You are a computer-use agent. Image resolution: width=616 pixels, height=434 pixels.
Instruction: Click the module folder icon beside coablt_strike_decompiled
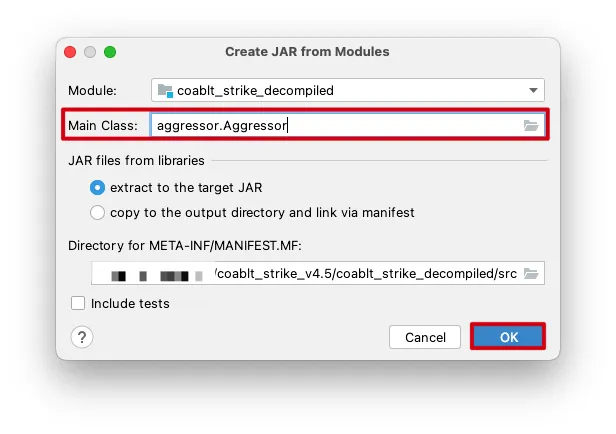166,90
